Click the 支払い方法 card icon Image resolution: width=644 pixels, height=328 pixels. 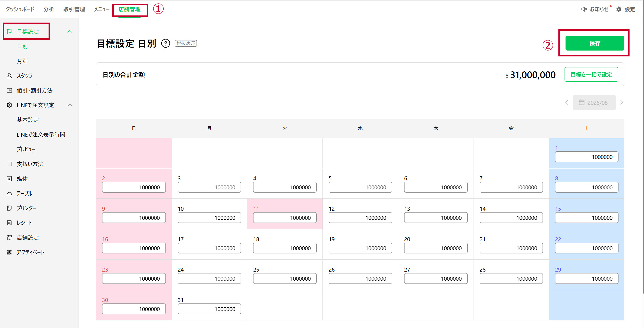pyautogui.click(x=9, y=164)
